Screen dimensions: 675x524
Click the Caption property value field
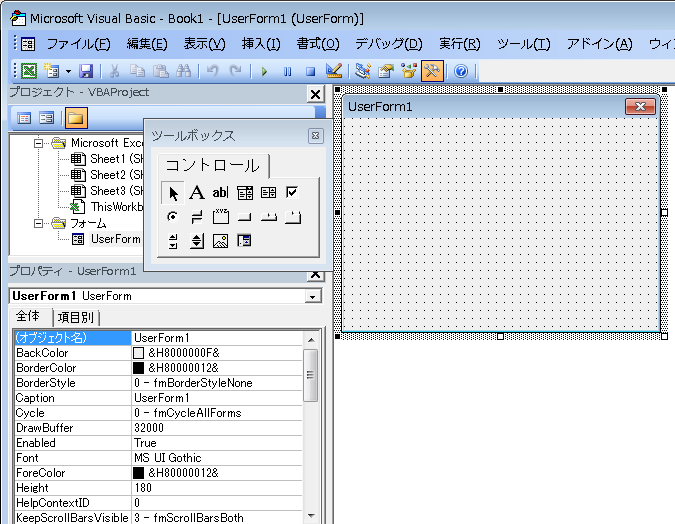point(217,398)
